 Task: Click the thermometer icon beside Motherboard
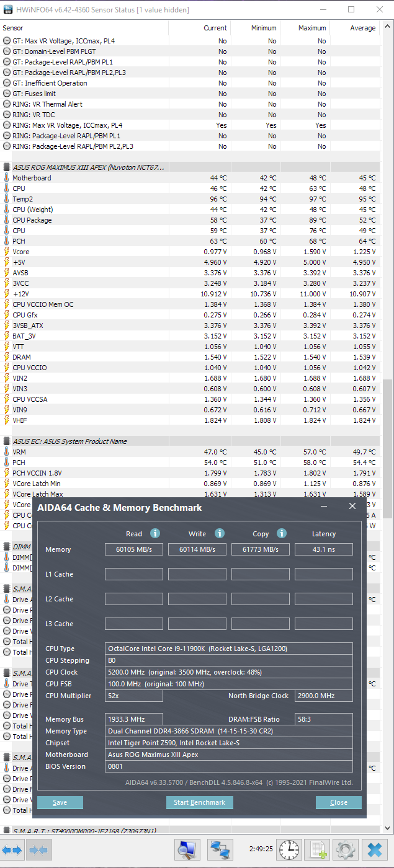coord(6,178)
